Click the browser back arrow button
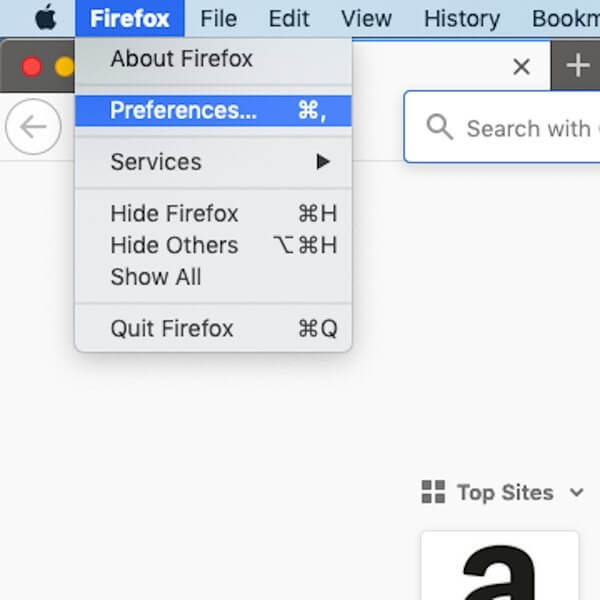This screenshot has height=600, width=600. (33, 127)
